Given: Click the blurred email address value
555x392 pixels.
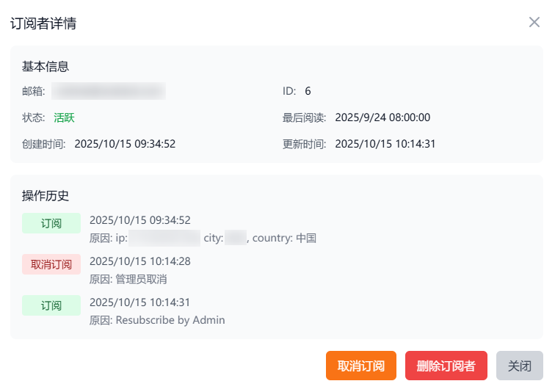Looking at the screenshot, I should point(108,91).
